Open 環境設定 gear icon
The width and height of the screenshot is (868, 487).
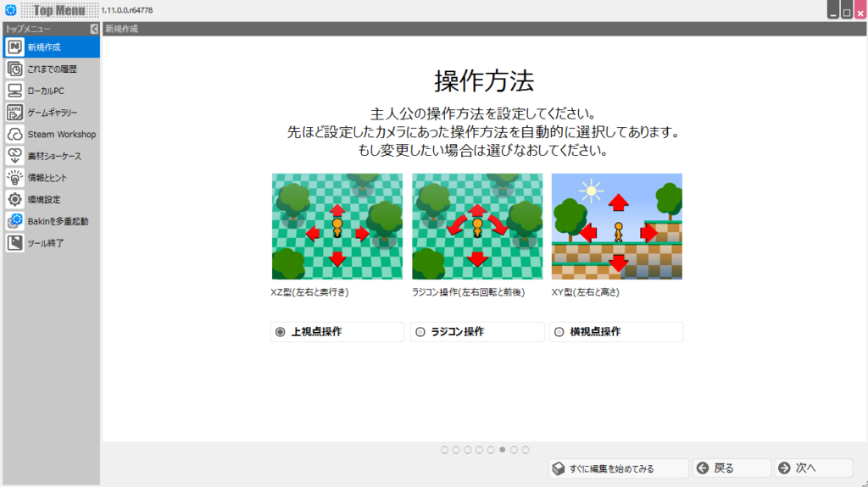coord(14,200)
